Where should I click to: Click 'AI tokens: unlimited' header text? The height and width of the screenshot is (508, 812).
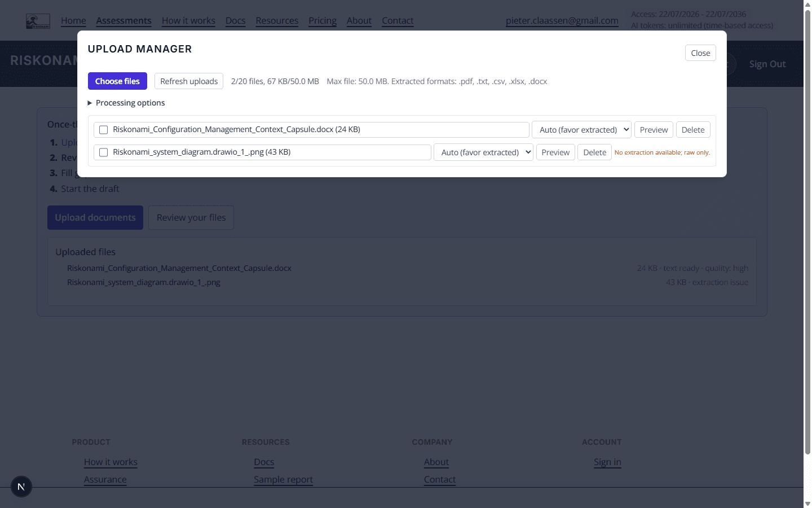(702, 25)
